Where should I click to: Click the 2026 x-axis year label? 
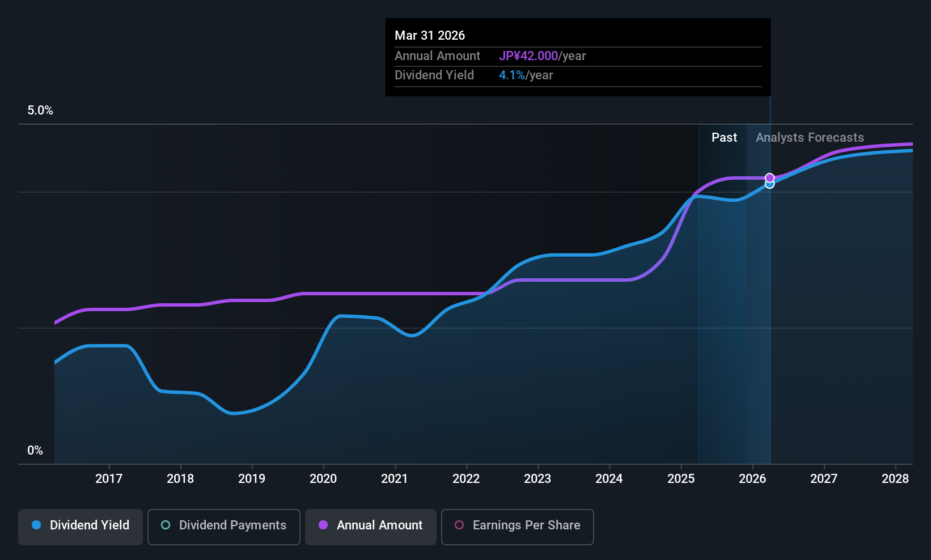coord(752,479)
